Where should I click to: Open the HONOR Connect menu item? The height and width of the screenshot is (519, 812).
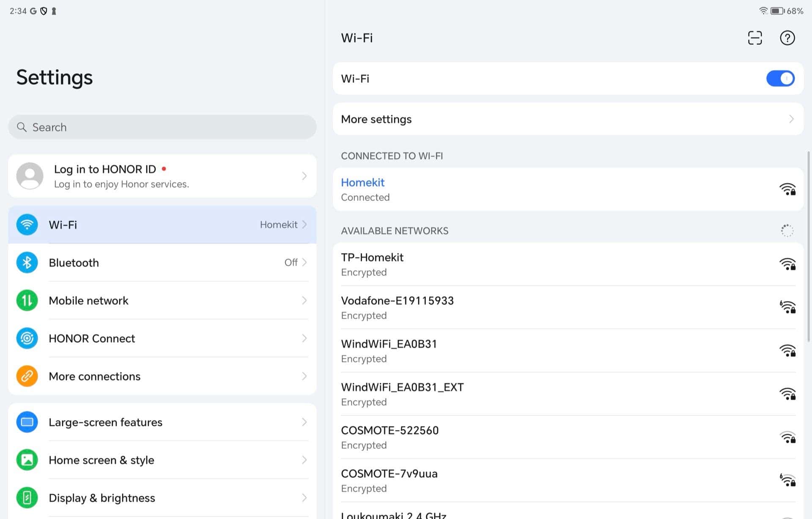tap(162, 338)
